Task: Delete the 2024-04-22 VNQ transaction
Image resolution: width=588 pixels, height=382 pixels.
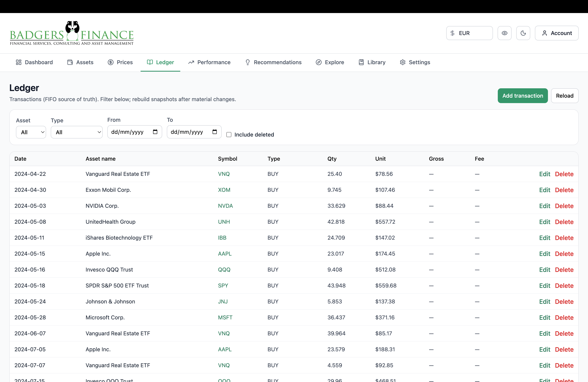Action: tap(564, 174)
